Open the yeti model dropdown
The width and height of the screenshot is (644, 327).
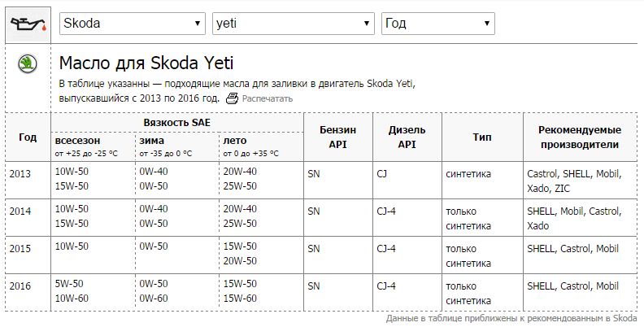point(294,24)
